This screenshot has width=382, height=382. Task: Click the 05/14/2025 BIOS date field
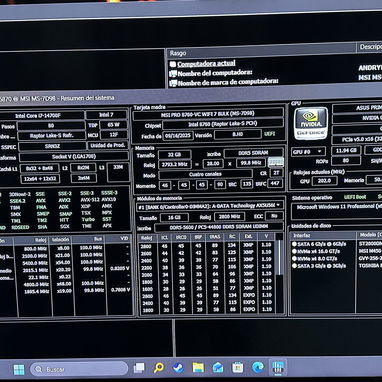point(178,136)
